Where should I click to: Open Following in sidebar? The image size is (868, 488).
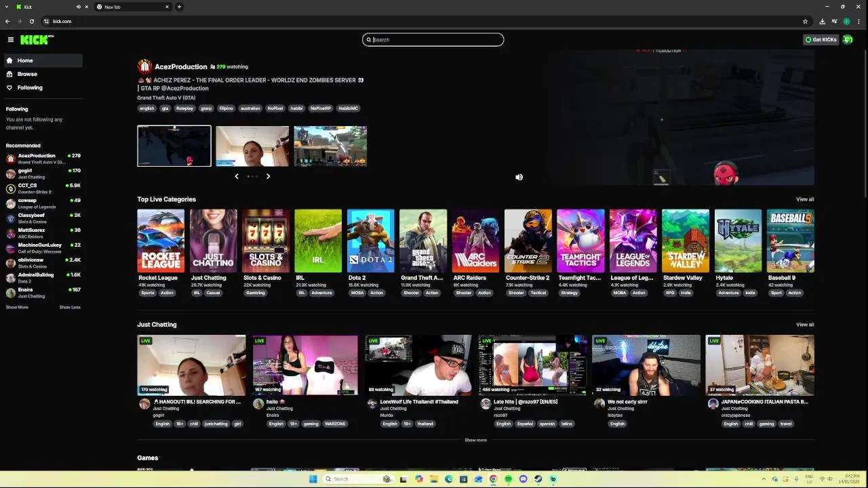pyautogui.click(x=43, y=87)
